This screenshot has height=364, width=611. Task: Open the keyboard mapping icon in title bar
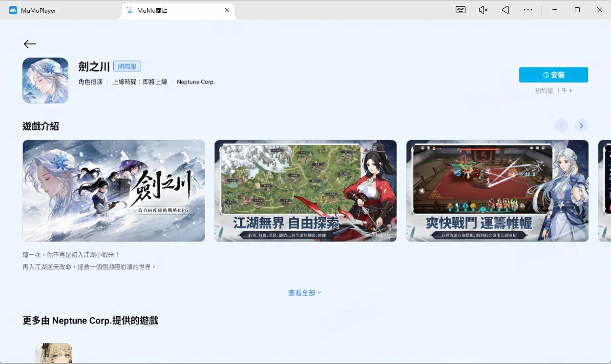click(x=460, y=10)
